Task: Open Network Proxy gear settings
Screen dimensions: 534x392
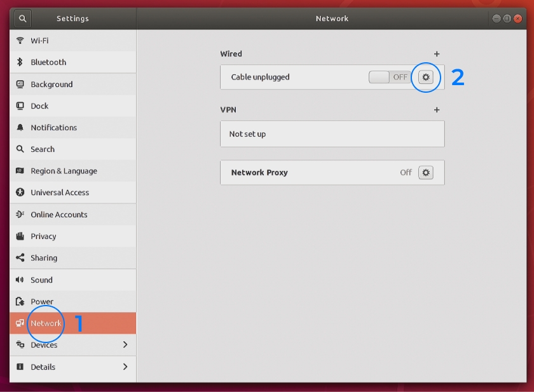Action: pos(426,172)
